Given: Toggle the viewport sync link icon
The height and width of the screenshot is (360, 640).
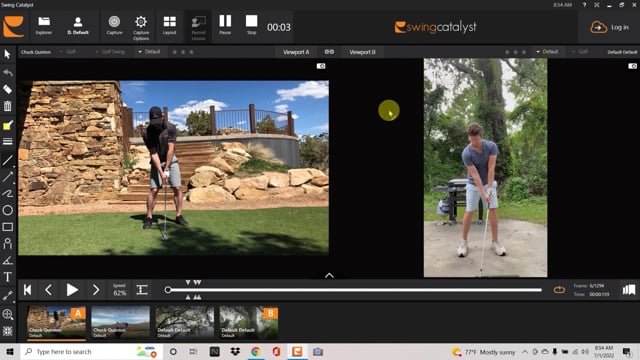Looking at the screenshot, I should point(329,52).
